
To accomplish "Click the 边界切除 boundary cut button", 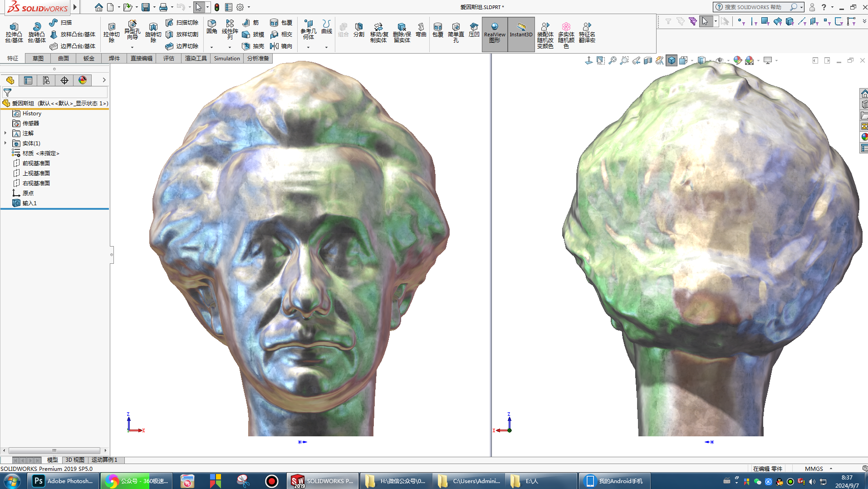I will tap(182, 46).
